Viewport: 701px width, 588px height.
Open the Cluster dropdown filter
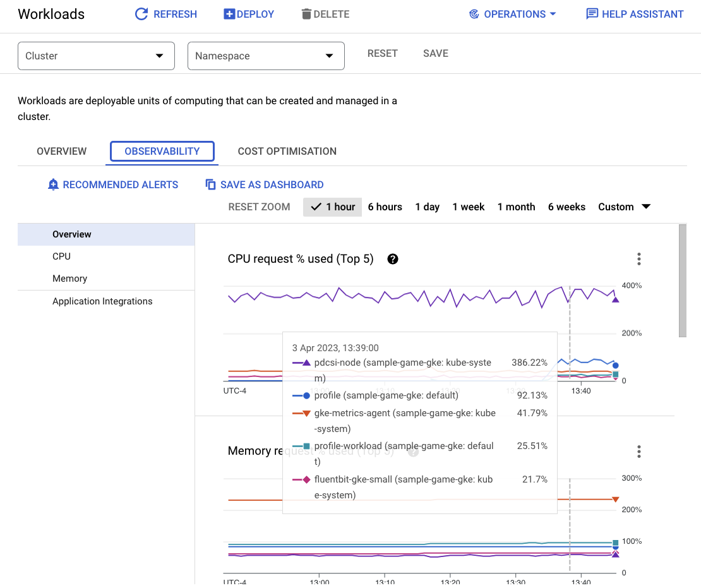[96, 56]
